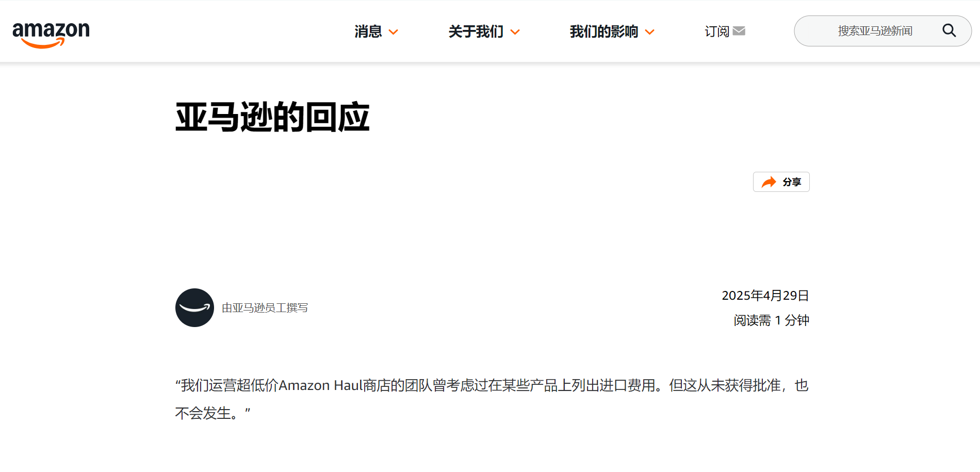Click the orange share arrow icon
This screenshot has width=980, height=472.
coord(769,182)
